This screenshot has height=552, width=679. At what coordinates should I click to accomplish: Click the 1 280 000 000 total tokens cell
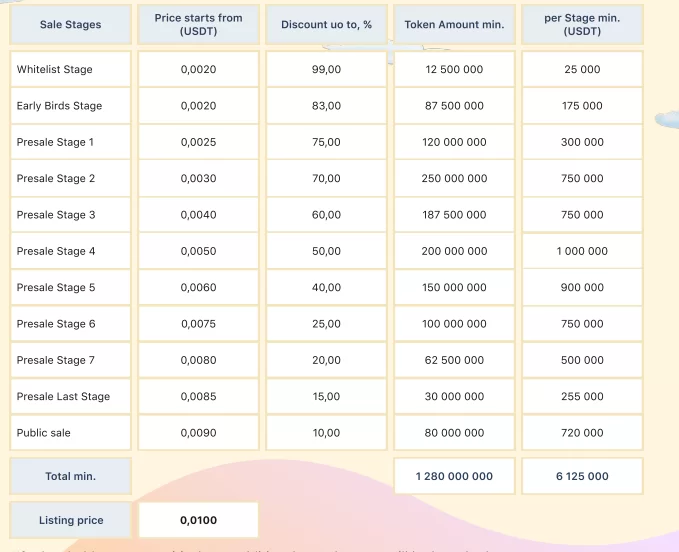coord(454,476)
